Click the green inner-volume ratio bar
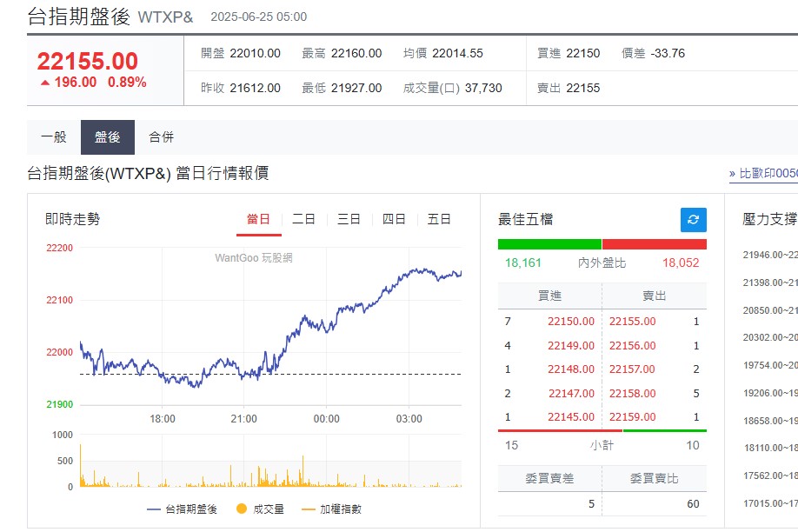The width and height of the screenshot is (798, 532). point(549,244)
